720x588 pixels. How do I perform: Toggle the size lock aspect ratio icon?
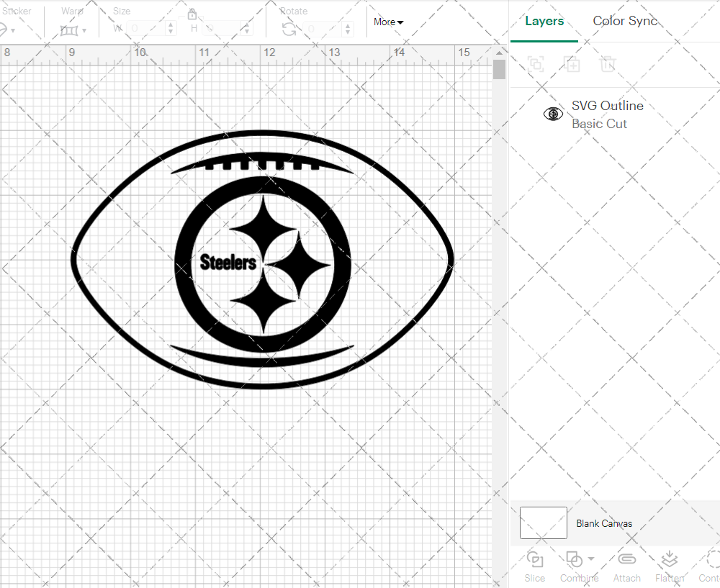[192, 14]
